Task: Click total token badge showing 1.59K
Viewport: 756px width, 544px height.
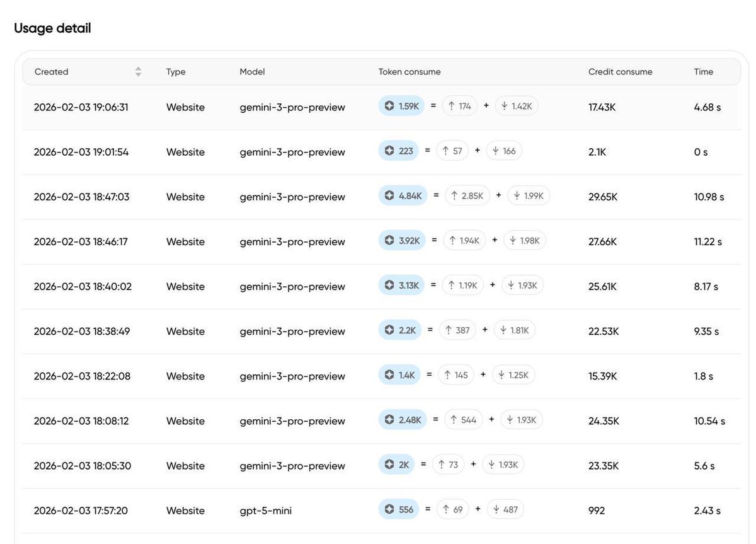Action: click(x=402, y=106)
